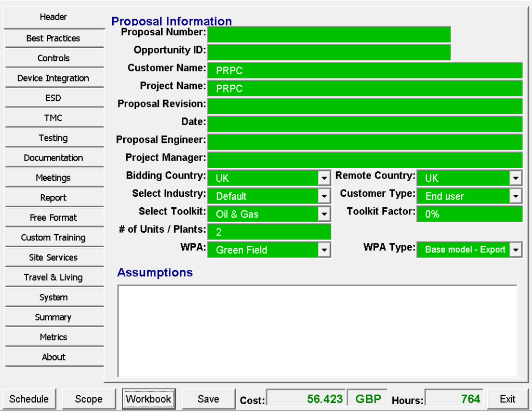Open the Workbook button
Viewport: 532px width, 416px height.
pos(149,399)
